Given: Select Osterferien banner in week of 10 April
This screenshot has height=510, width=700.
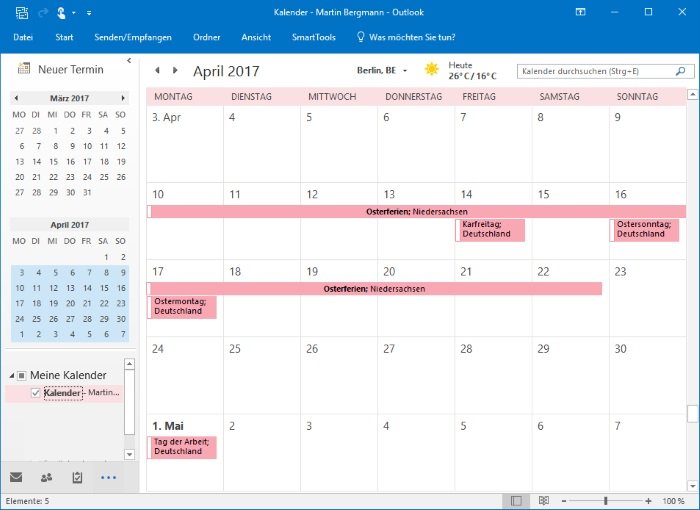Looking at the screenshot, I should pos(417,212).
